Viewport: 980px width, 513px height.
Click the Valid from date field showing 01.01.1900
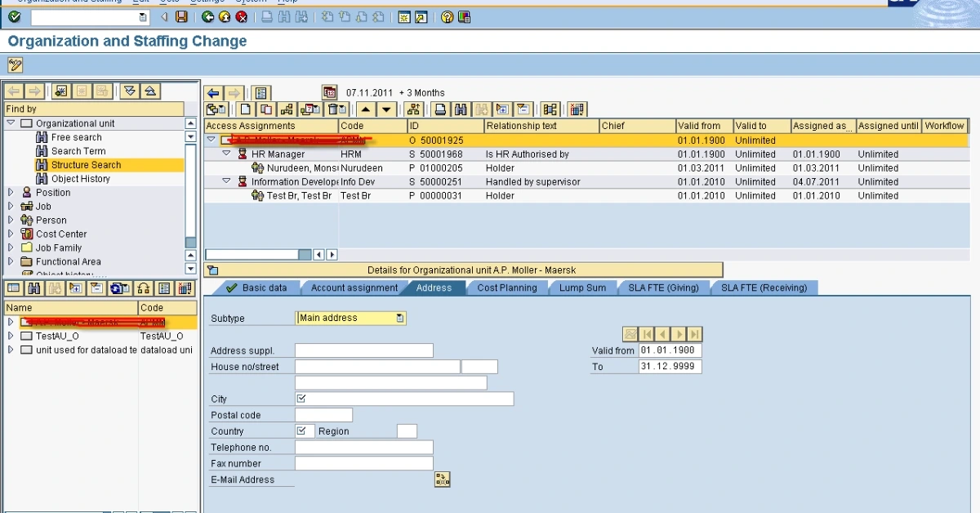pos(670,350)
